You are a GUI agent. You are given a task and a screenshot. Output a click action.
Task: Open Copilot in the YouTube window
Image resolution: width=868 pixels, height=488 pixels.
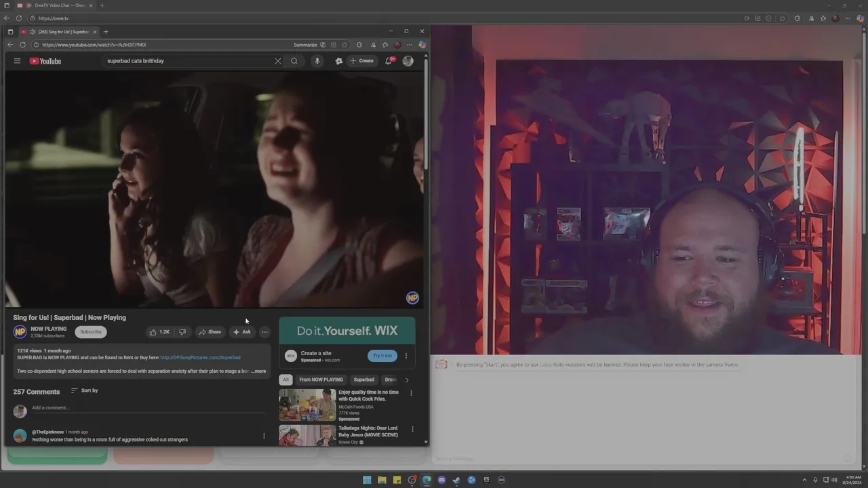coord(422,45)
